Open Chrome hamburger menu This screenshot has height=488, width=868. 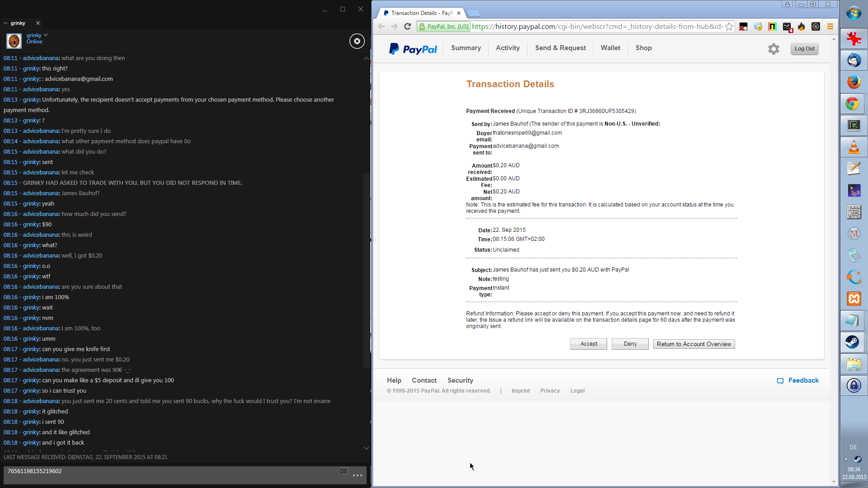[x=830, y=27]
